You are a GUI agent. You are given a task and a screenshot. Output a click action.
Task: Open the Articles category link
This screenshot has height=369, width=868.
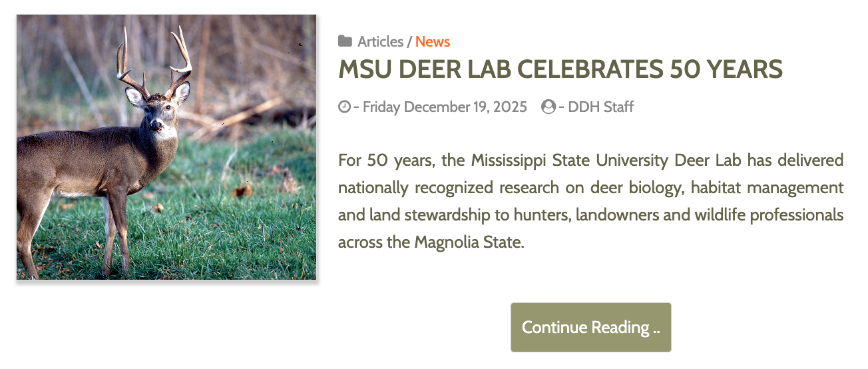(380, 41)
